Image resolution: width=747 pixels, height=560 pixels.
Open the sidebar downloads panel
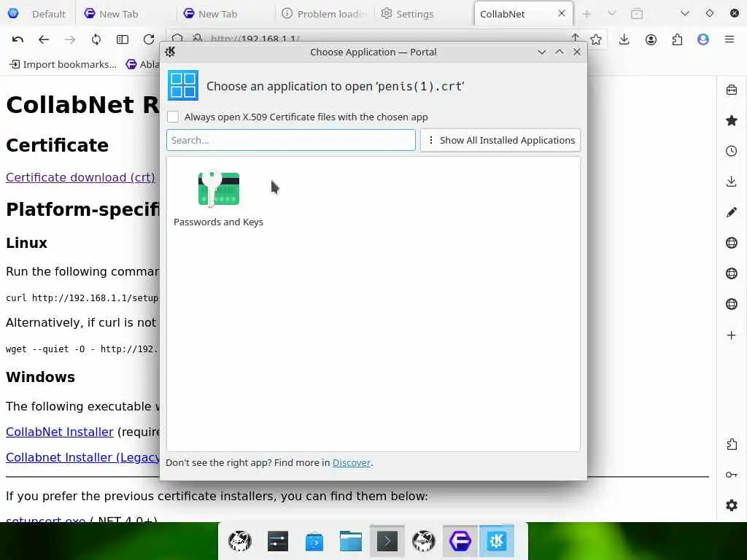click(x=732, y=182)
